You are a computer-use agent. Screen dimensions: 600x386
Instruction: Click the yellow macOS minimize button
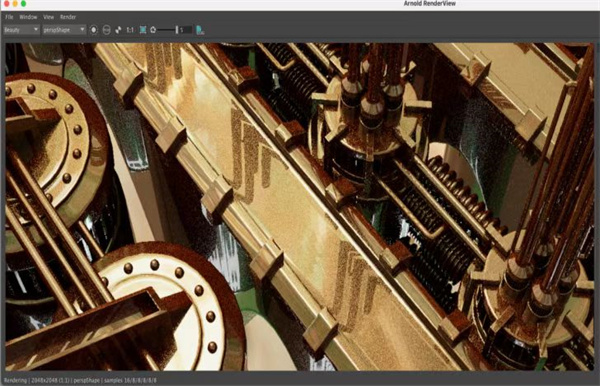15,3
